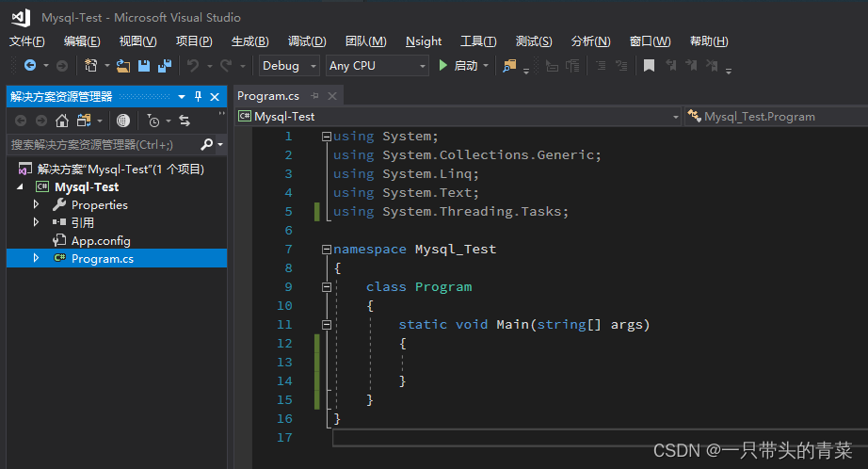
Task: Click Solution Explorer Back button icon
Action: (x=21, y=121)
